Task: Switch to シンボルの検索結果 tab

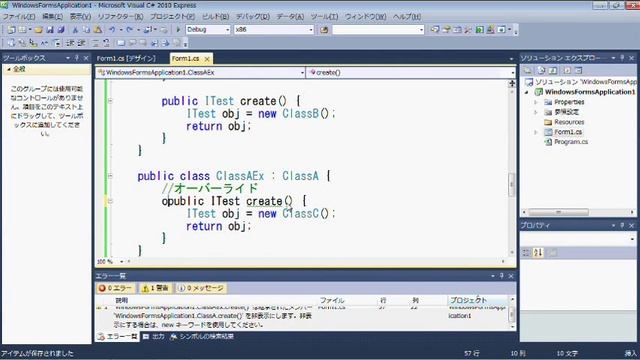Action: (202, 336)
